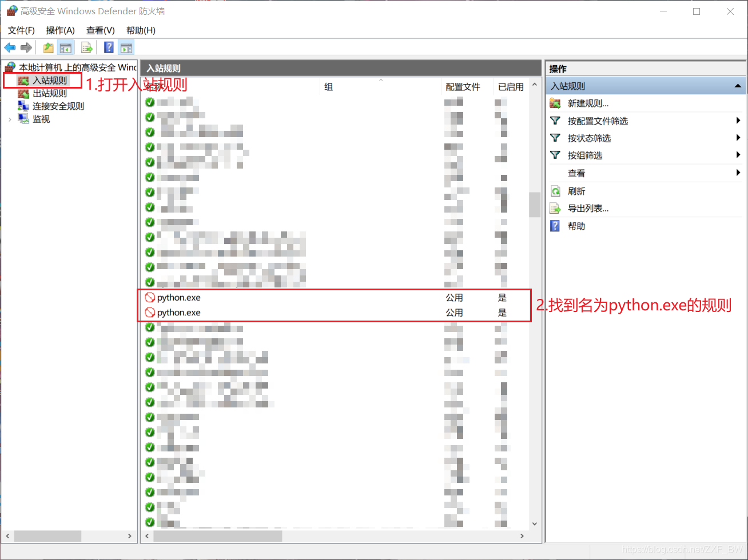Click the 新建规则... icon in Actions pane
Image resolution: width=748 pixels, height=560 pixels.
(x=555, y=103)
